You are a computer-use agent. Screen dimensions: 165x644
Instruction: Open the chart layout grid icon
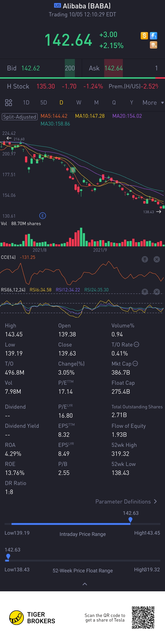(9, 102)
